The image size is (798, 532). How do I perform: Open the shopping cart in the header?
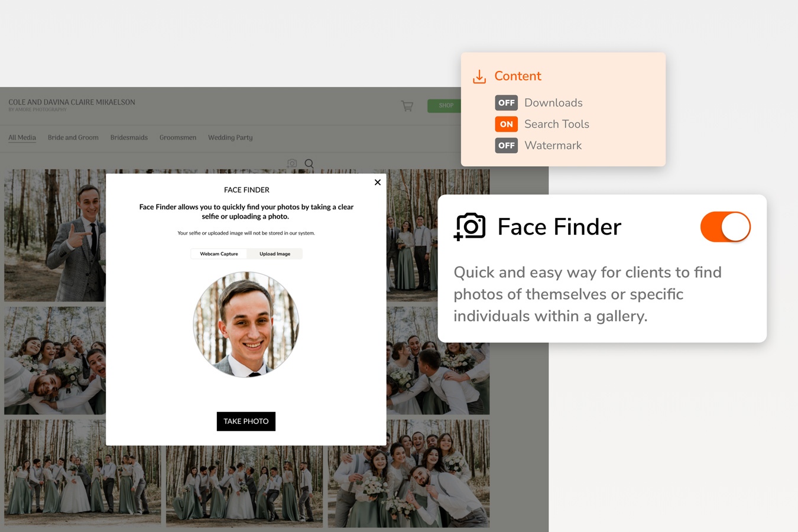[x=407, y=106]
